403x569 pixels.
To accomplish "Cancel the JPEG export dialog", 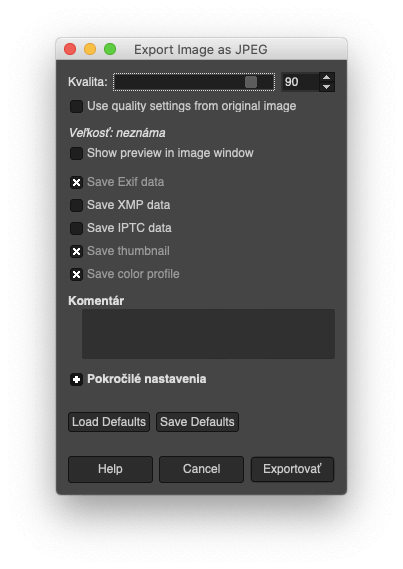I will (x=201, y=469).
